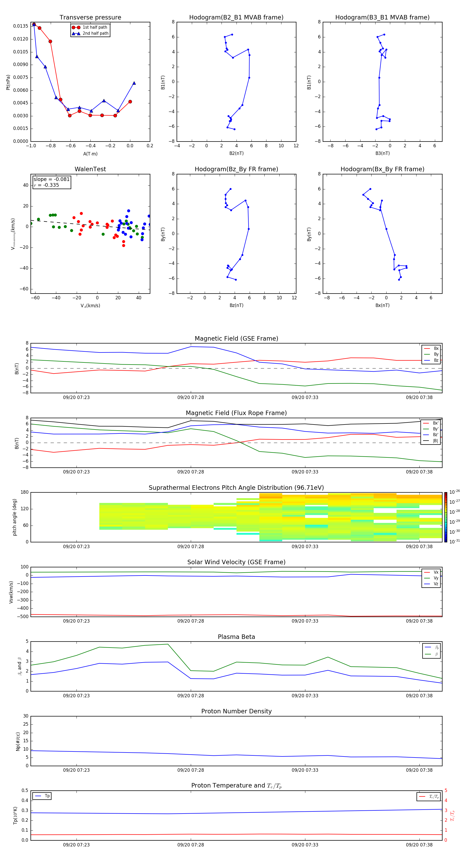Click the "Hodogram(B2_B1 MVAB frame)" title
This screenshot has width=473, height=868.
pos(236,18)
